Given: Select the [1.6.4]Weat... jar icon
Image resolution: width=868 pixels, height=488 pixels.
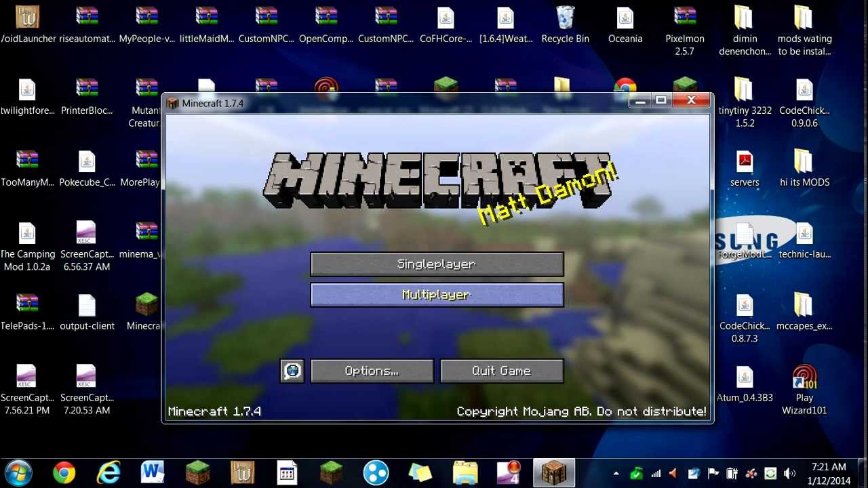Looking at the screenshot, I should click(x=506, y=25).
